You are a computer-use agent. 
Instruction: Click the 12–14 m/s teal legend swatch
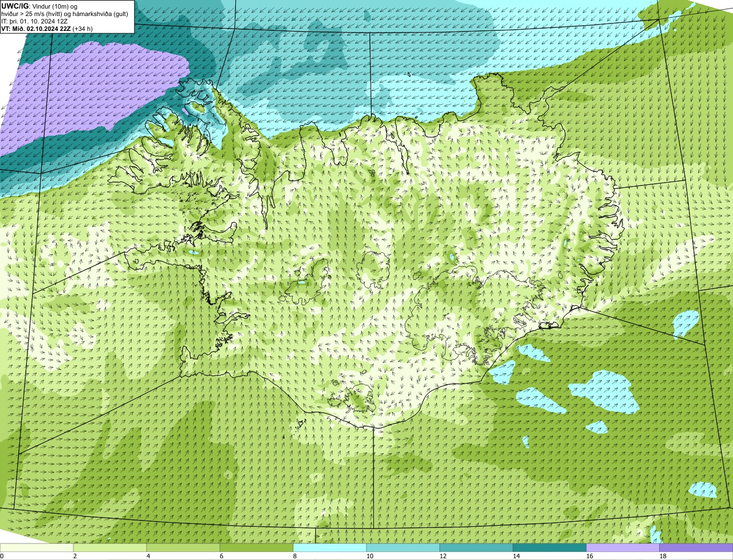coord(476,548)
